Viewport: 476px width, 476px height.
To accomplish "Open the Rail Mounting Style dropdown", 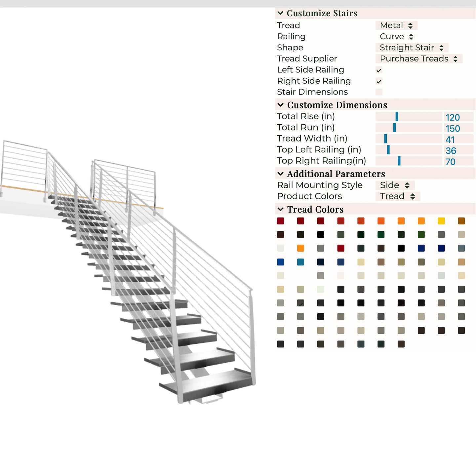I will click(x=395, y=185).
